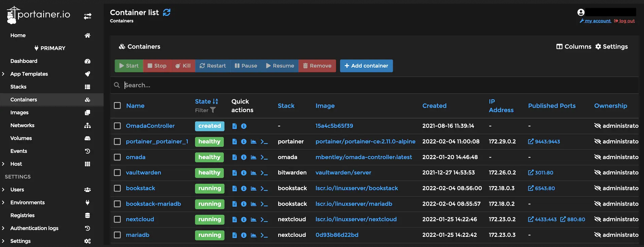Open Registries in the sidebar
Screen dimensions: 644x247
click(22, 215)
